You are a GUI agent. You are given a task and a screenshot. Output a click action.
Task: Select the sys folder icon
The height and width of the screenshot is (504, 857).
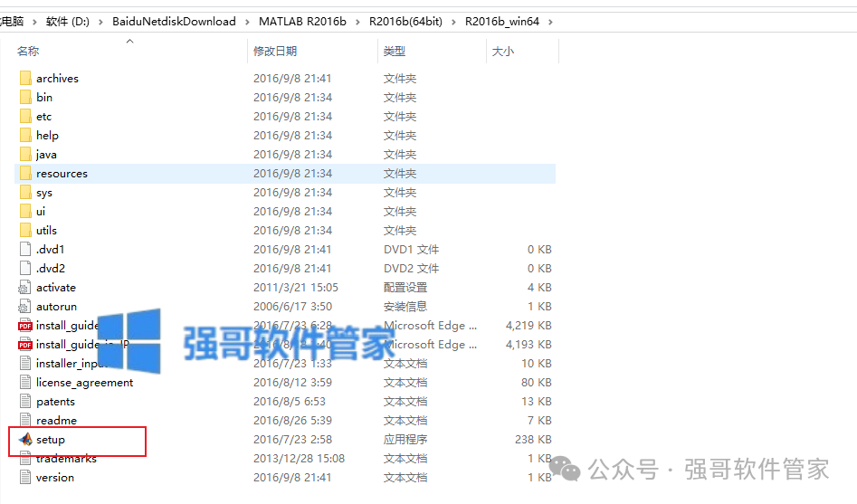point(25,193)
